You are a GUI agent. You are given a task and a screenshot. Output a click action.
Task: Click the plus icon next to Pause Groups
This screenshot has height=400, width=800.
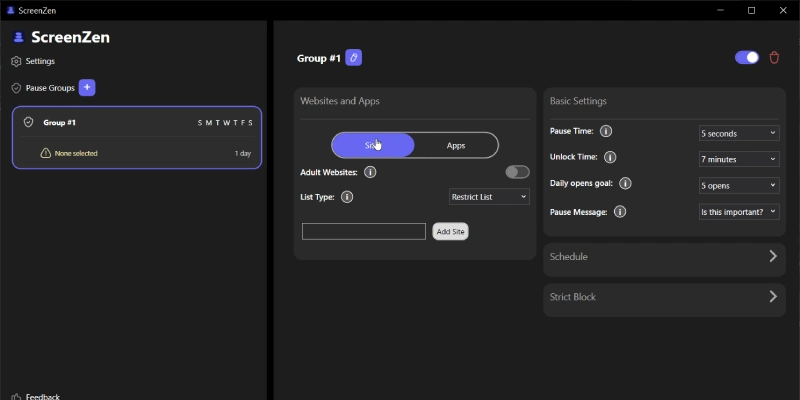click(87, 88)
